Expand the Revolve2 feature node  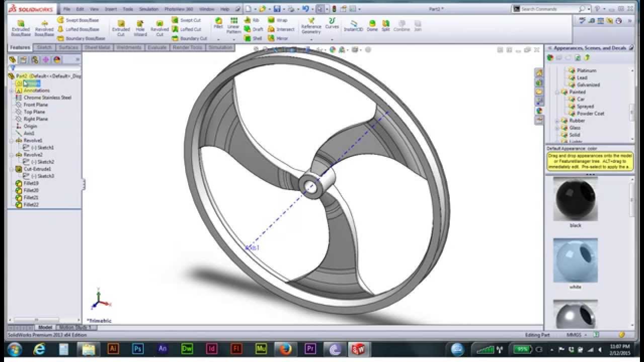[x=12, y=155]
